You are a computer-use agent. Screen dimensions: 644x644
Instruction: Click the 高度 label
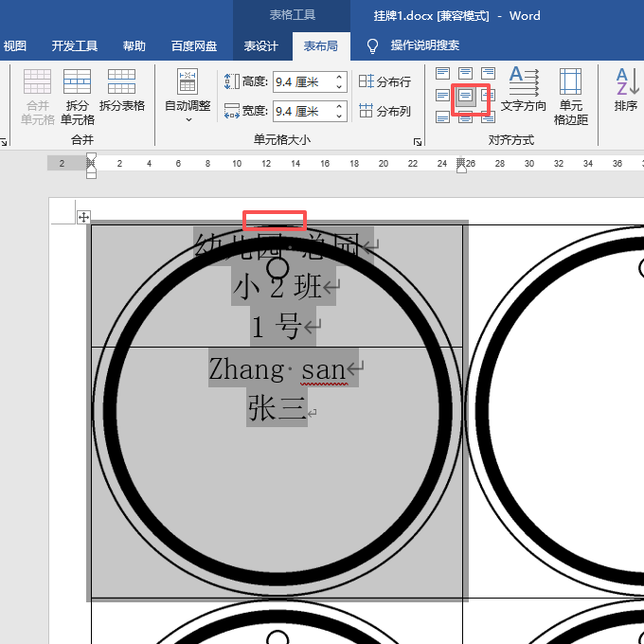255,81
